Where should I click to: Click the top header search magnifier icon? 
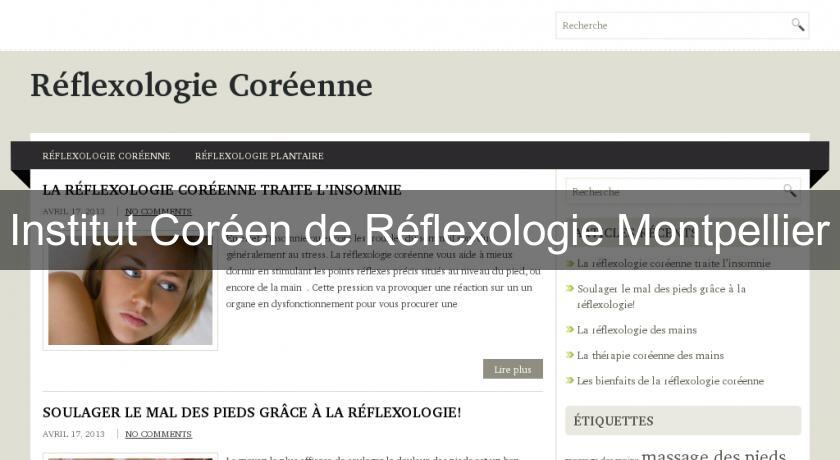798,25
